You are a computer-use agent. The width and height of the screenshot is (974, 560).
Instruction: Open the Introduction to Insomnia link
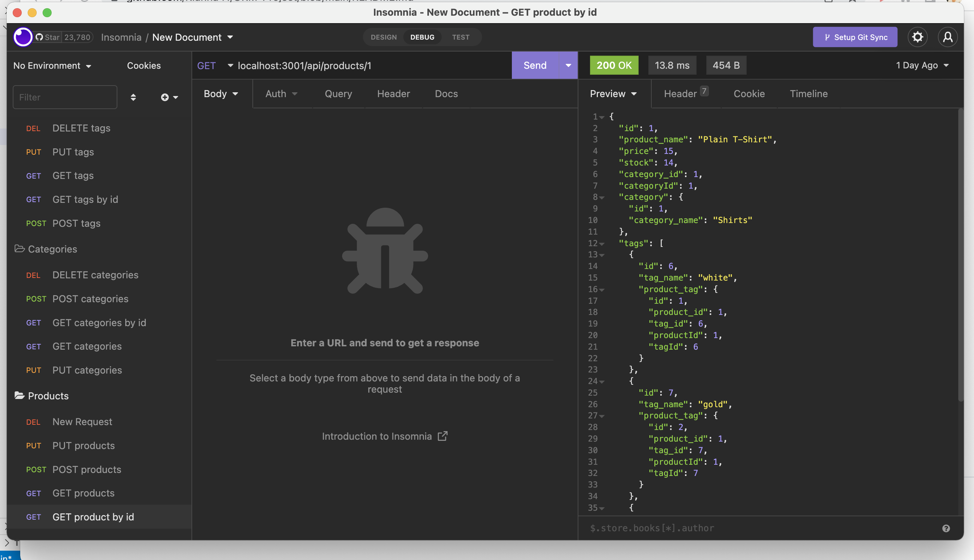click(x=384, y=436)
